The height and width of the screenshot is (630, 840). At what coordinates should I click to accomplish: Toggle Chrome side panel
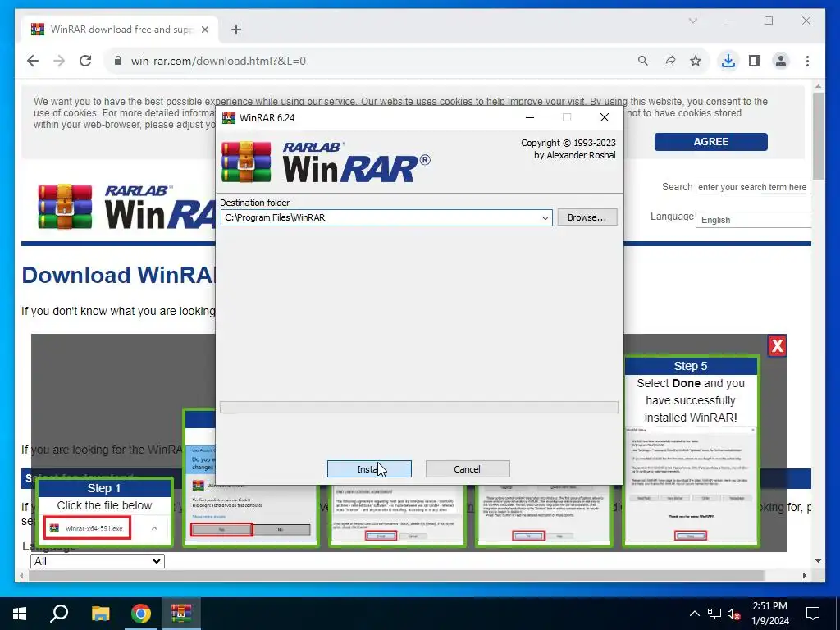click(755, 61)
